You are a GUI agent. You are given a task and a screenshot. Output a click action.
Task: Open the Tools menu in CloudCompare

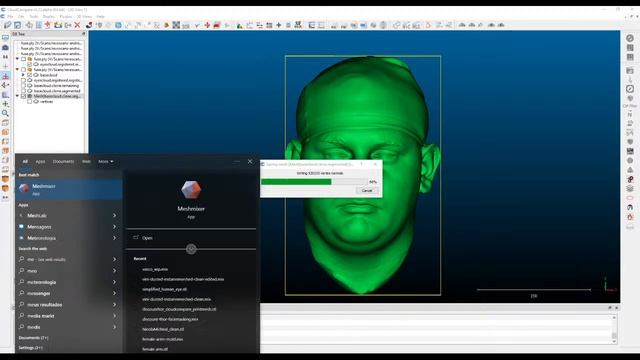click(x=34, y=17)
